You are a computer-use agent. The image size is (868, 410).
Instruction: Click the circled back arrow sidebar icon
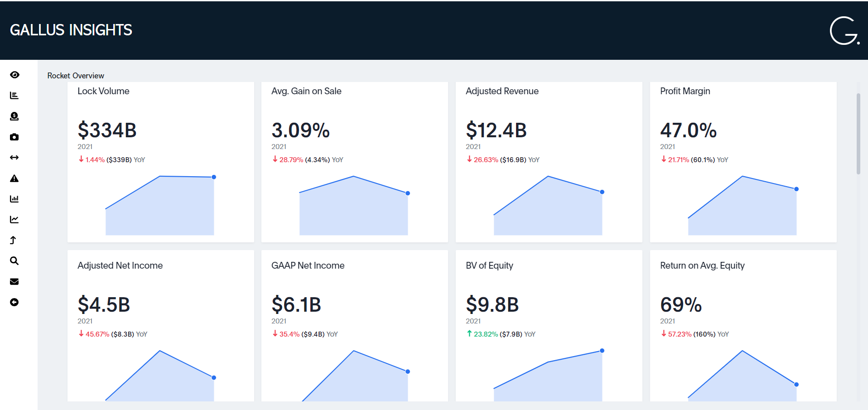pos(14,302)
